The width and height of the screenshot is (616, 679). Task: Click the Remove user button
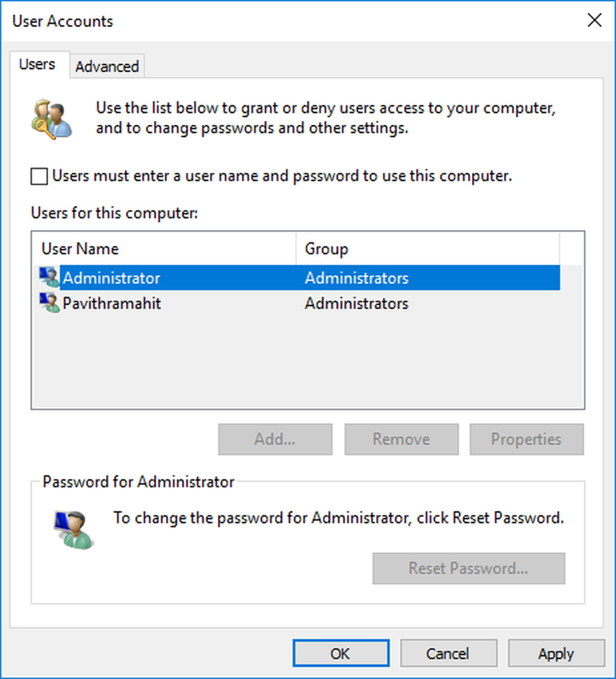point(401,439)
